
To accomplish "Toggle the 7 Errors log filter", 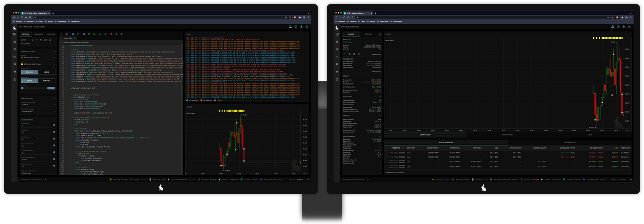I will click(218, 100).
